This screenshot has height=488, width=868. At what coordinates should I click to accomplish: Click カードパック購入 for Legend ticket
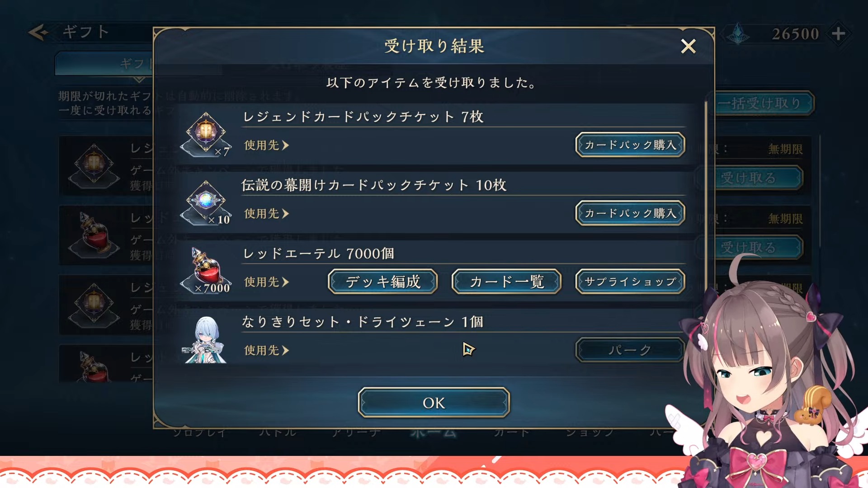pyautogui.click(x=630, y=145)
